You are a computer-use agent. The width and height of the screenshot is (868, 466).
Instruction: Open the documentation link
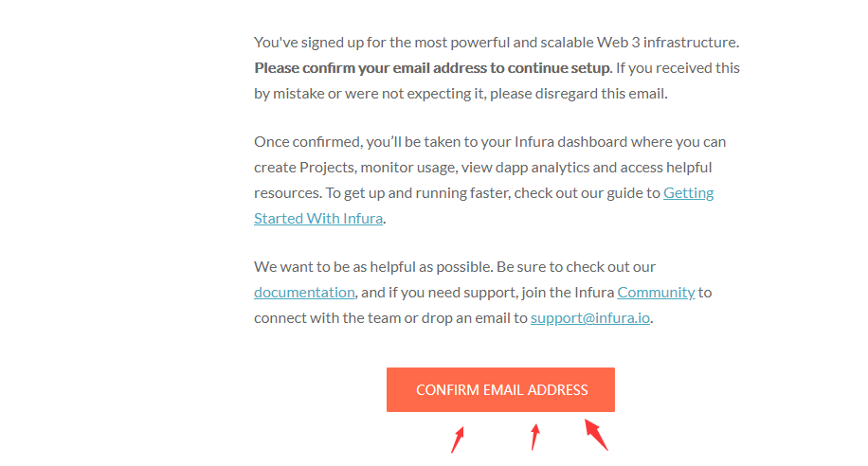click(304, 292)
